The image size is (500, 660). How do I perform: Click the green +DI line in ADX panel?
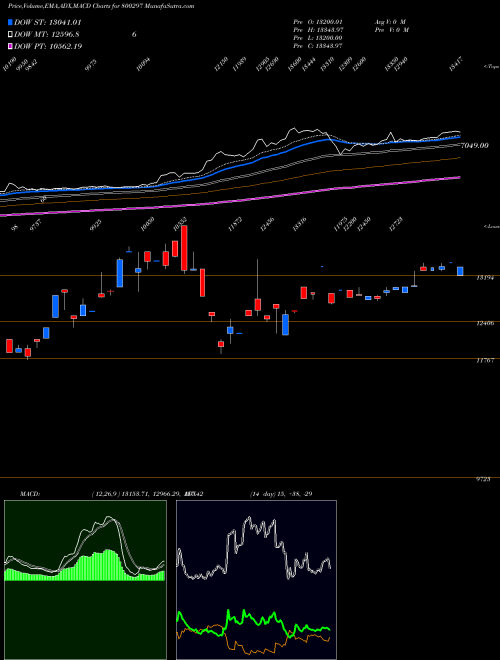click(253, 620)
